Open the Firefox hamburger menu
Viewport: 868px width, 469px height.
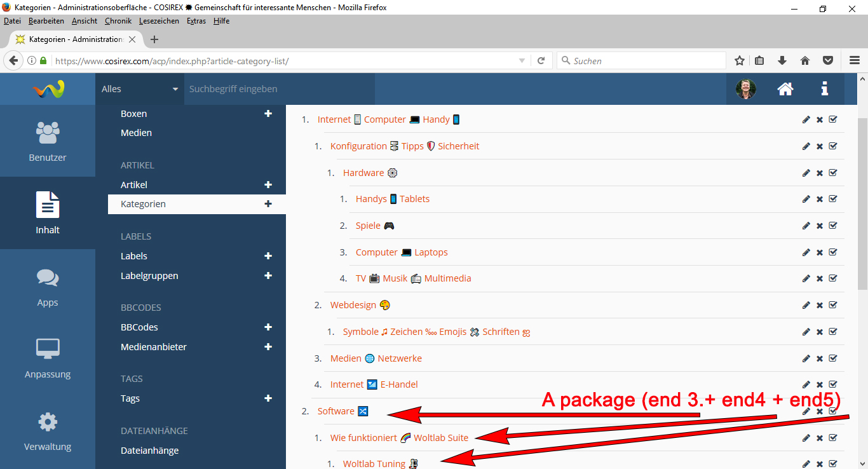(855, 61)
